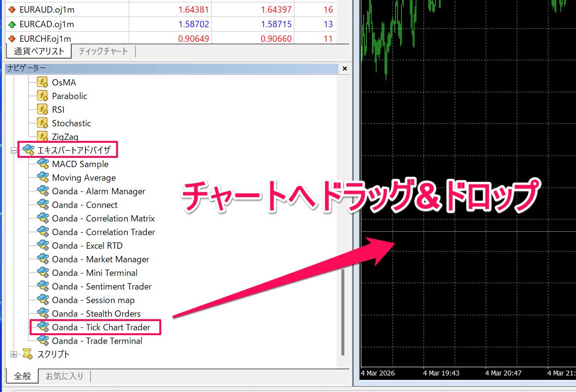Open the お気に入り tab
Screen dimensions: 576x392
62,375
